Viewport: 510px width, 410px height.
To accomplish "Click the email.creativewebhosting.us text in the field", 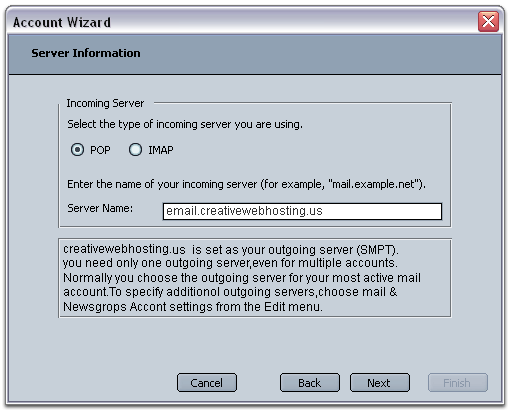I will point(244,211).
